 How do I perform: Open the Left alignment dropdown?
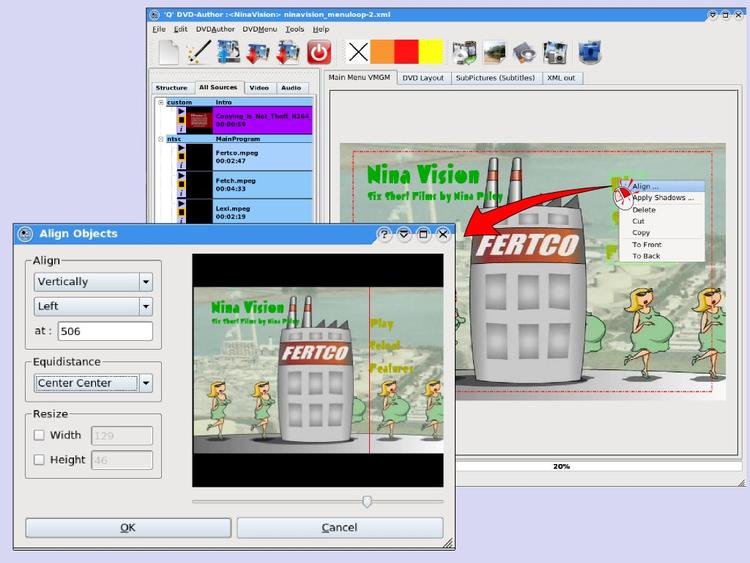pyautogui.click(x=93, y=306)
